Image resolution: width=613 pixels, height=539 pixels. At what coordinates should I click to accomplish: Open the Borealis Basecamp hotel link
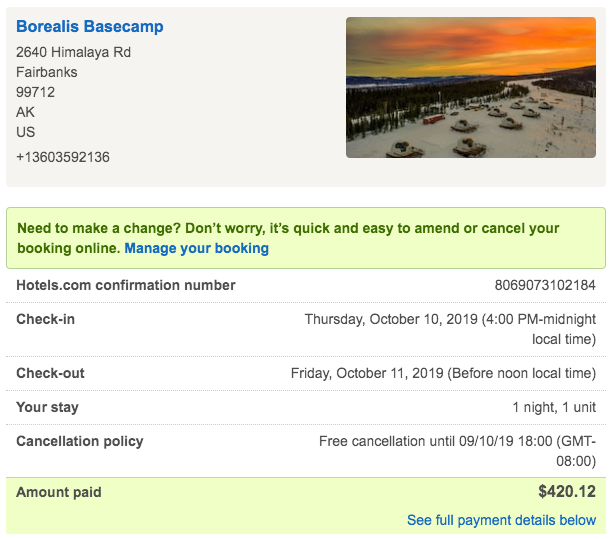tap(90, 27)
